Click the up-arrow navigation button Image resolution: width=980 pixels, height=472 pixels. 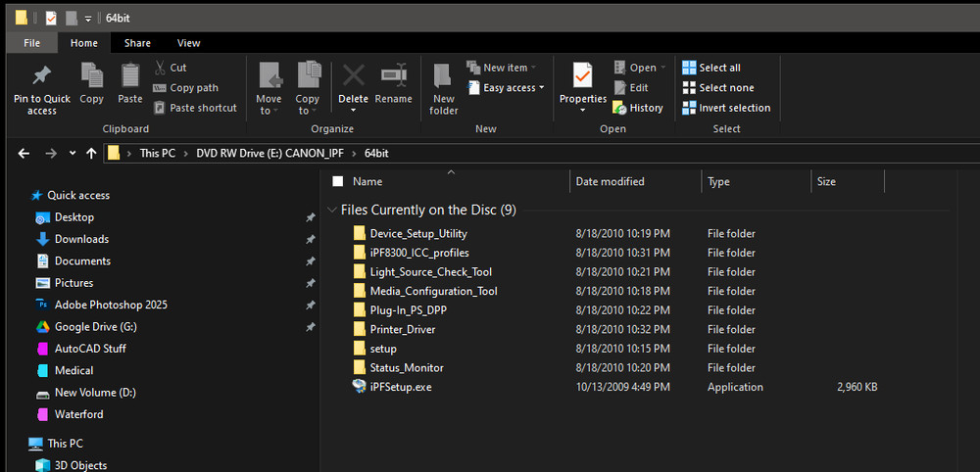coord(91,153)
